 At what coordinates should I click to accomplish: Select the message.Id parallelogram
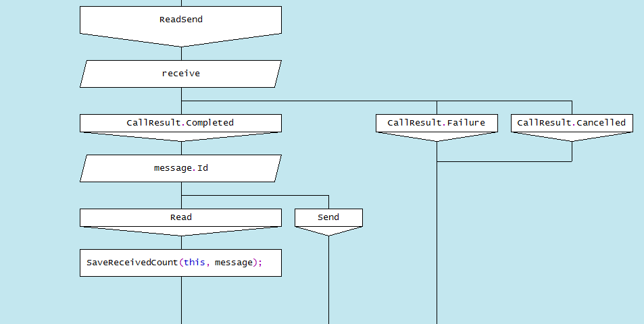pos(180,168)
